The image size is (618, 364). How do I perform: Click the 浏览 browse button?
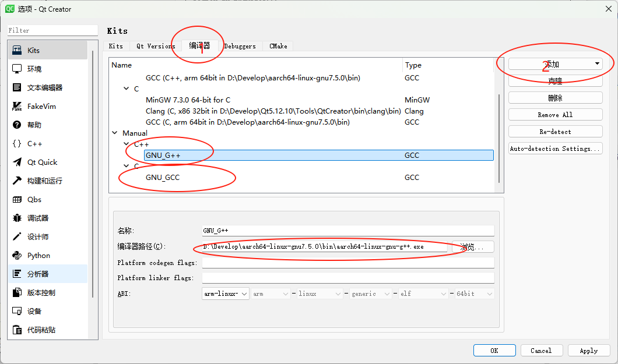473,247
